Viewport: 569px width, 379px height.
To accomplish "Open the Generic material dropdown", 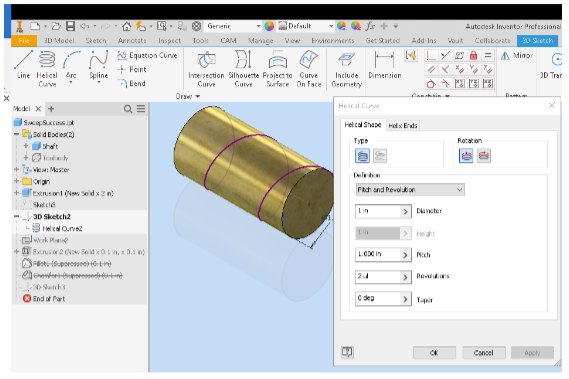I will (233, 26).
